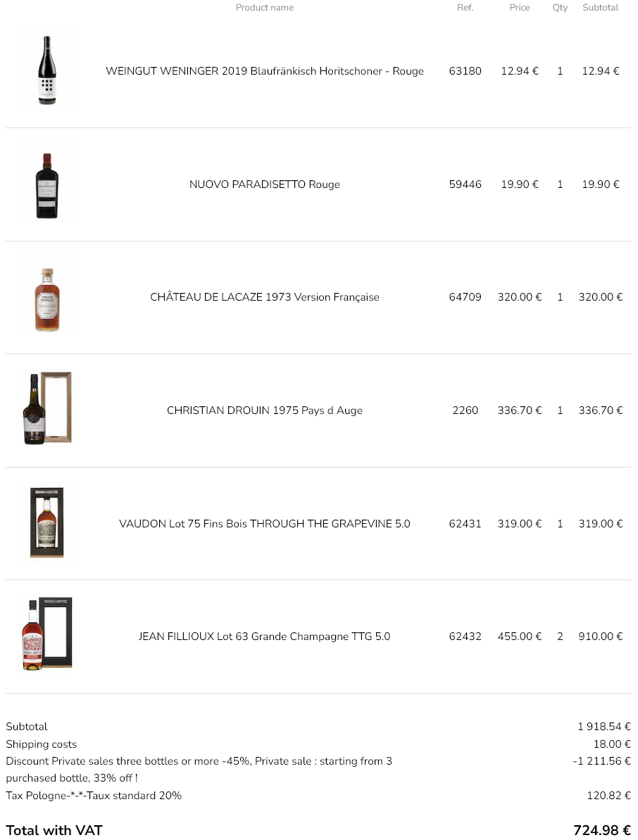Click the Jean Fillioux bottle thumbnail

(47, 636)
